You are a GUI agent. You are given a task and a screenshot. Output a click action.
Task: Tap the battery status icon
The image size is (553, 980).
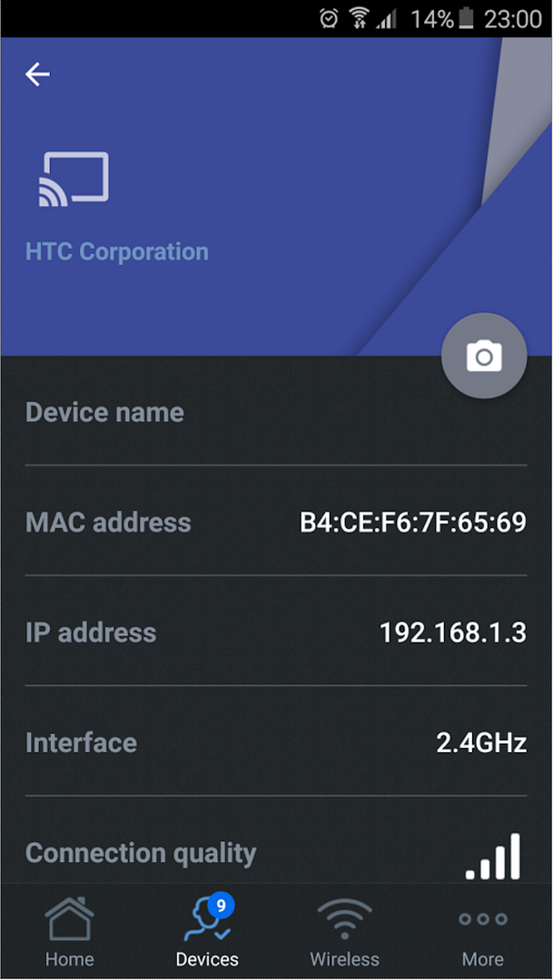[x=467, y=18]
